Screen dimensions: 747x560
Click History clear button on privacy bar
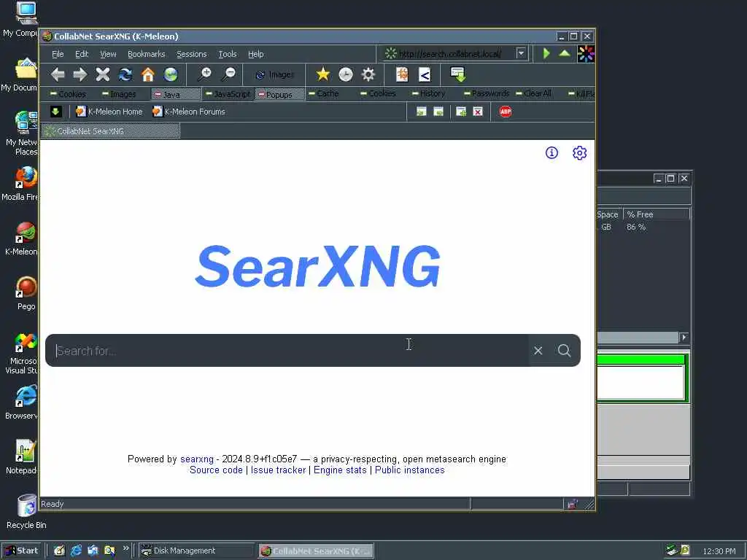[x=428, y=93]
